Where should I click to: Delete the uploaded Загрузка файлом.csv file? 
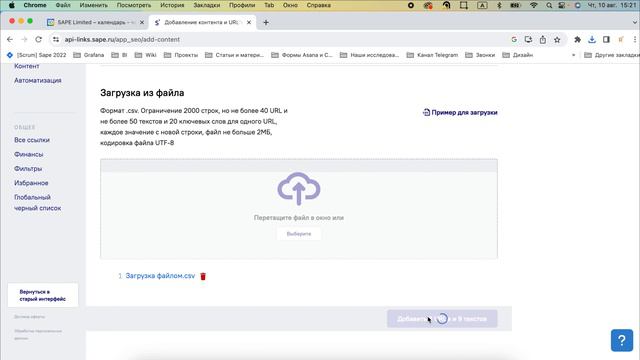point(203,276)
